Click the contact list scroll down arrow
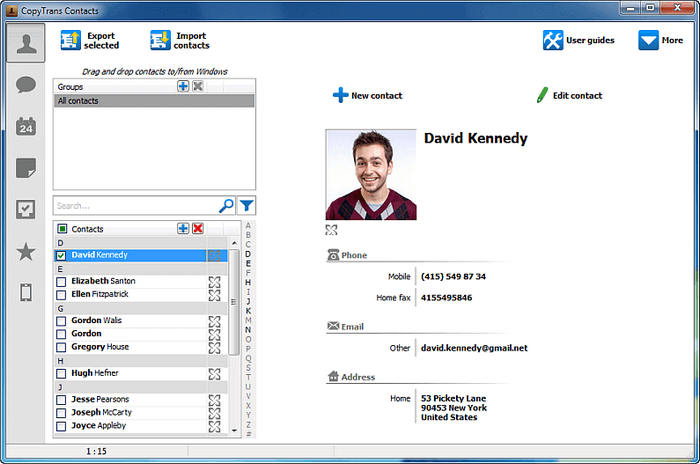Image resolution: width=700 pixels, height=464 pixels. (x=234, y=431)
